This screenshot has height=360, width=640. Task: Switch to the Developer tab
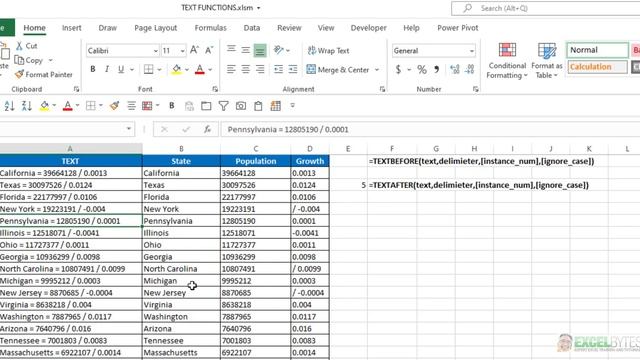368,28
